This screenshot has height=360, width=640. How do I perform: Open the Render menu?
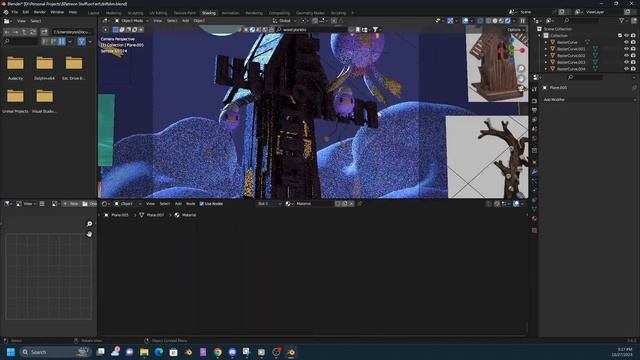[40, 12]
